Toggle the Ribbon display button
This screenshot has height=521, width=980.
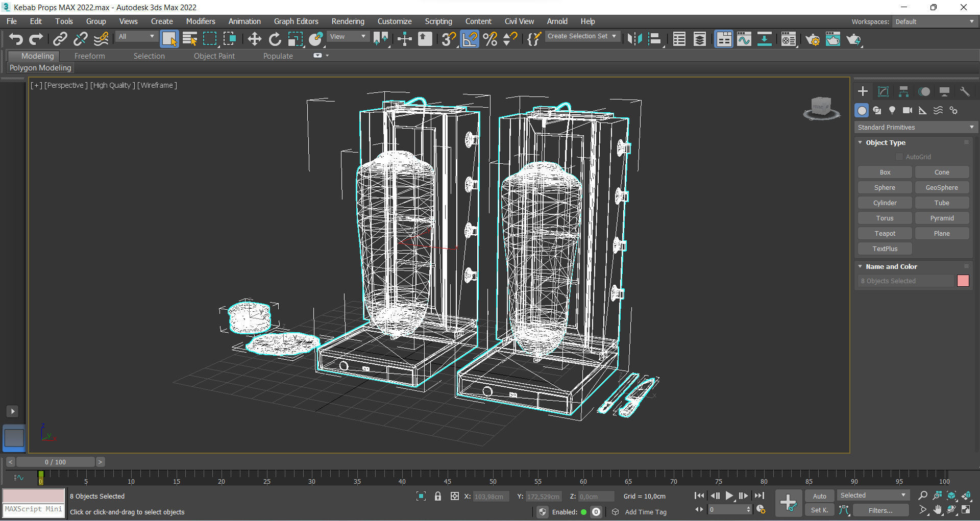click(x=724, y=39)
